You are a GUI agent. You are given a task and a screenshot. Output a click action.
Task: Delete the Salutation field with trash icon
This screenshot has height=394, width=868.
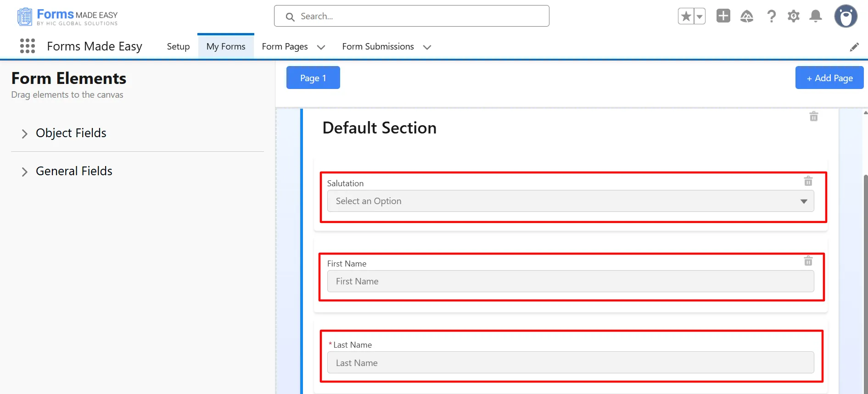click(x=808, y=181)
